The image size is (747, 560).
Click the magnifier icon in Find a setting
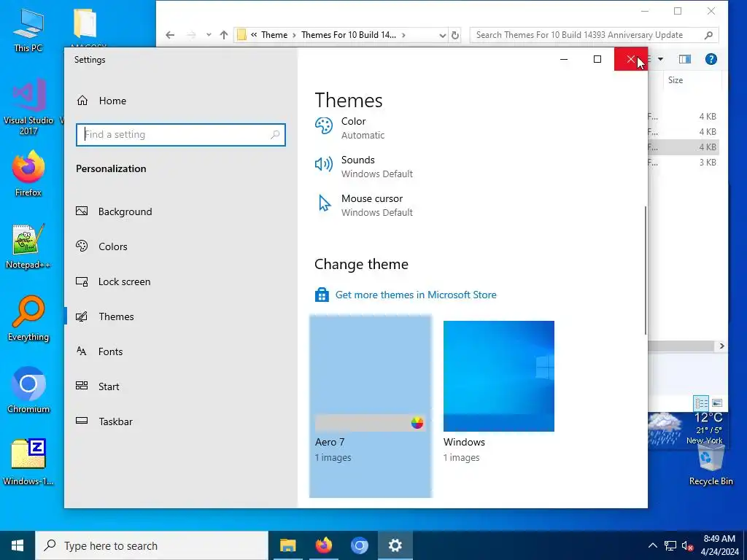275,135
